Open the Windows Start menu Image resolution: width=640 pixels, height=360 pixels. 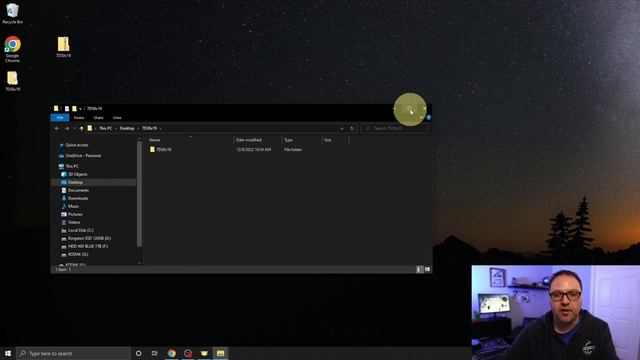pos(8,353)
